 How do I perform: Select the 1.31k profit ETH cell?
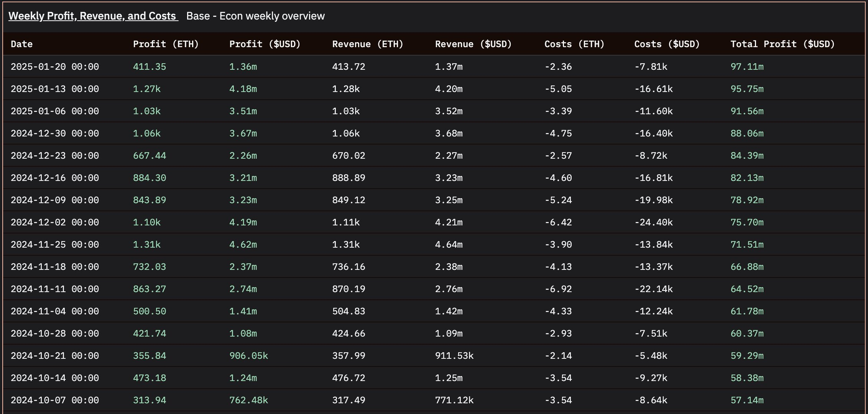pos(146,245)
